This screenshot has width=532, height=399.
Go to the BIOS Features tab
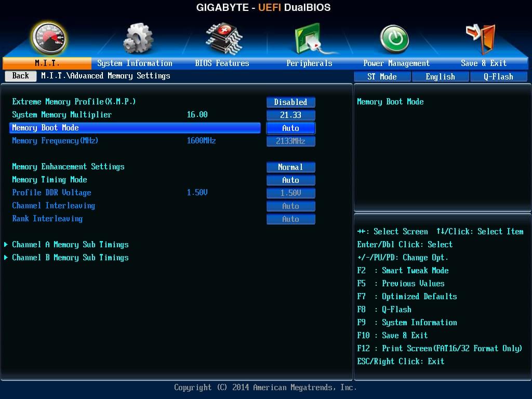pyautogui.click(x=222, y=63)
